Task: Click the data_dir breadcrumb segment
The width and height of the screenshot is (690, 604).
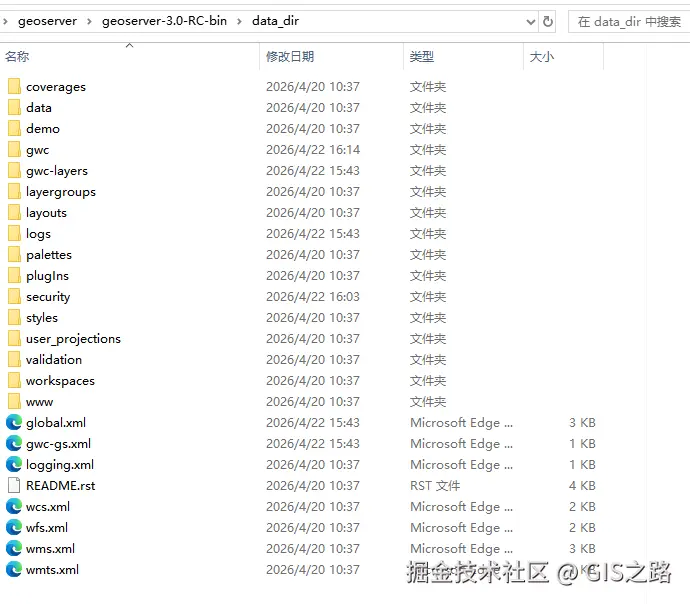Action: click(x=275, y=21)
